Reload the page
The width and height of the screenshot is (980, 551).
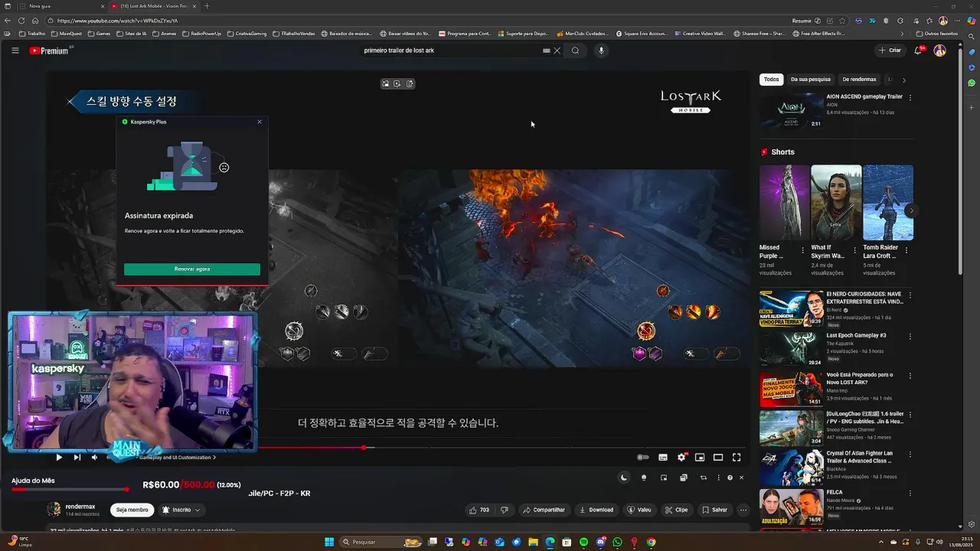[x=21, y=21]
